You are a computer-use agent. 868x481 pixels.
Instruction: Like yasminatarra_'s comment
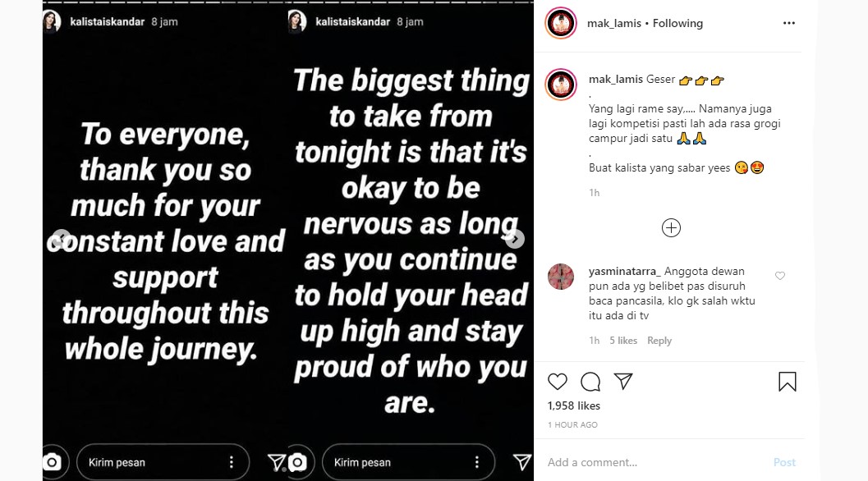pyautogui.click(x=780, y=276)
